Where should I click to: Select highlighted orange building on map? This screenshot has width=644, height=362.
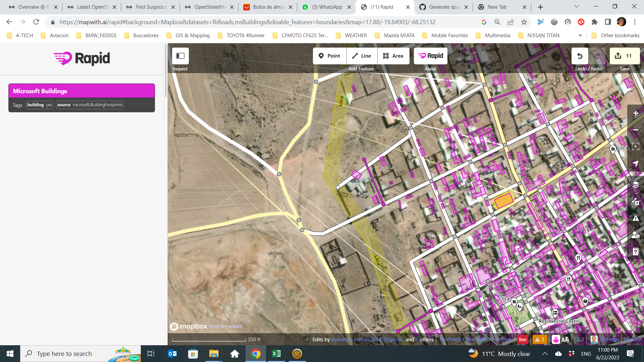(503, 200)
